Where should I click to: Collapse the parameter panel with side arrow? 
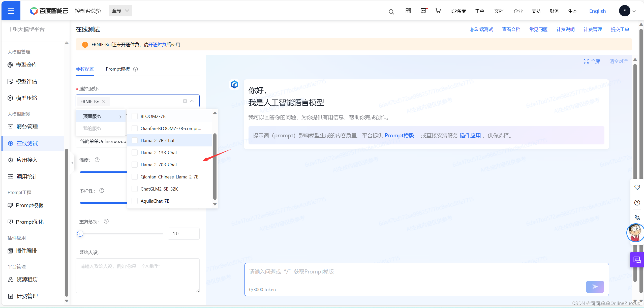72,163
